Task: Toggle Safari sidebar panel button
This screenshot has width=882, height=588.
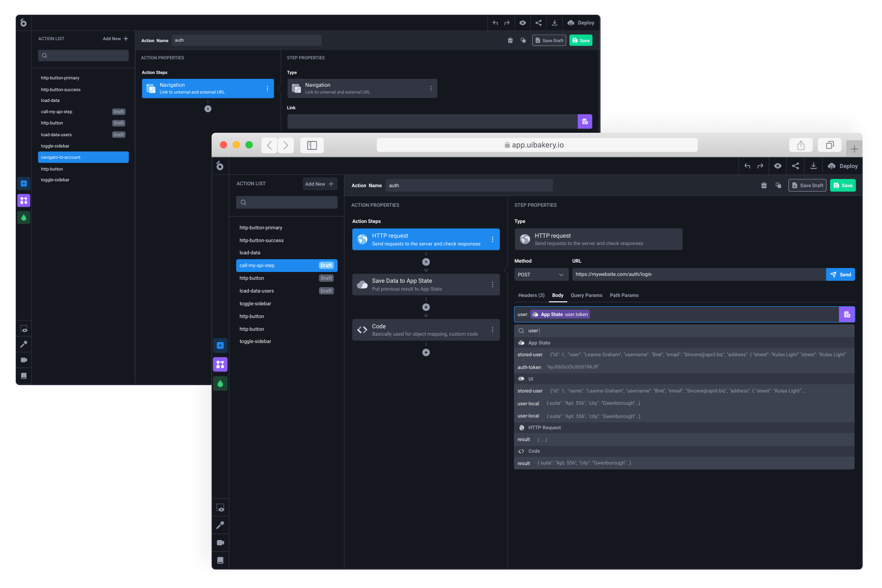Action: [x=312, y=145]
